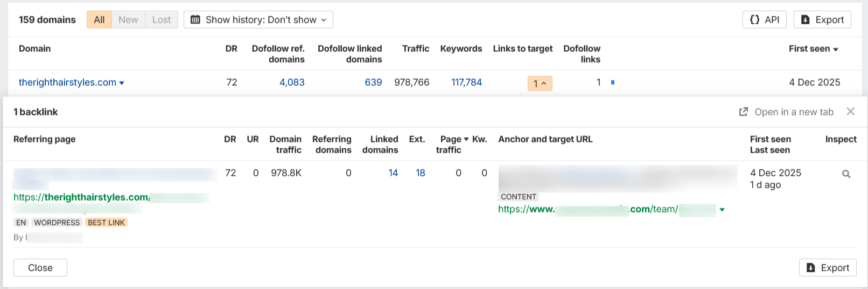Open the 4,083 dofollow ref. domains link
This screenshot has height=289, width=868.
pyautogui.click(x=292, y=82)
